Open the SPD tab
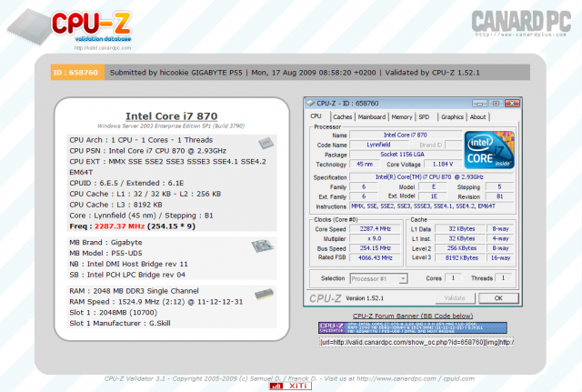Image resolution: width=582 pixels, height=392 pixels. (x=424, y=117)
